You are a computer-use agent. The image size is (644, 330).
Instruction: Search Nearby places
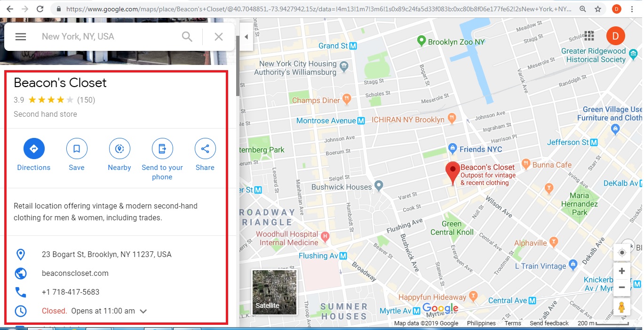coord(119,155)
